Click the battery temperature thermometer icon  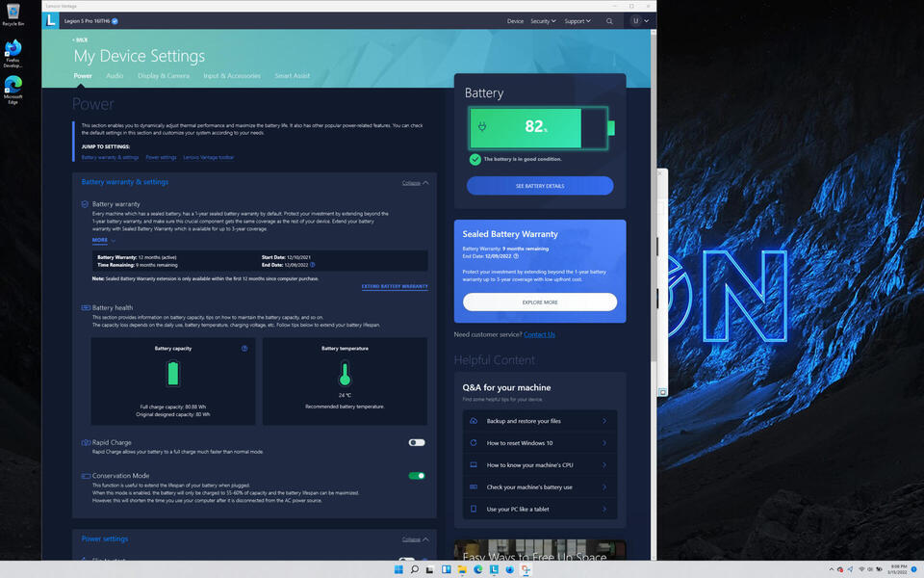pos(345,374)
